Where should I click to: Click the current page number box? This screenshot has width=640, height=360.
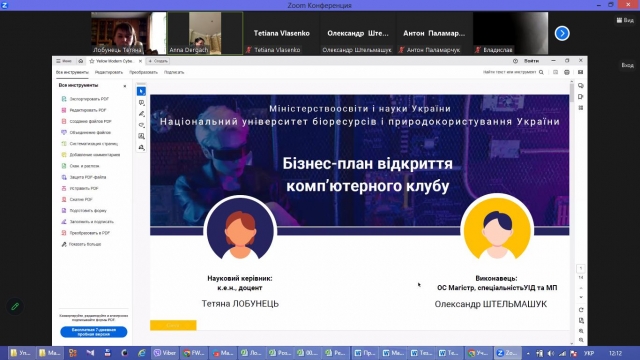click(x=581, y=268)
